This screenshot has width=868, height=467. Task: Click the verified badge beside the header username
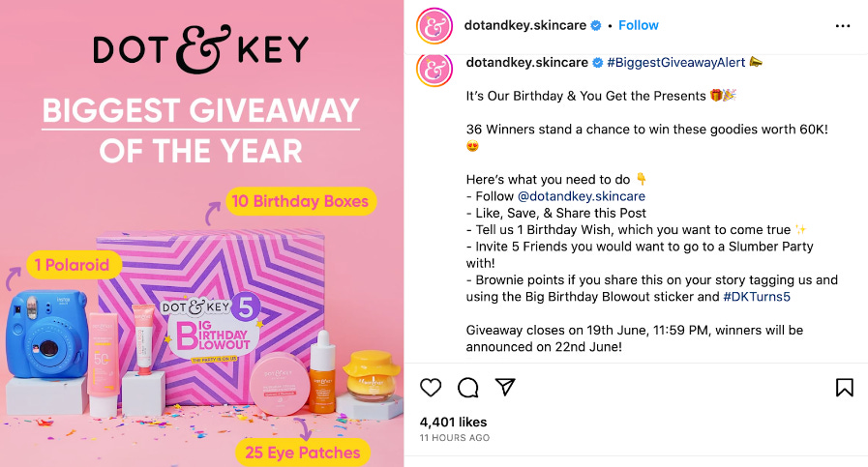(596, 26)
